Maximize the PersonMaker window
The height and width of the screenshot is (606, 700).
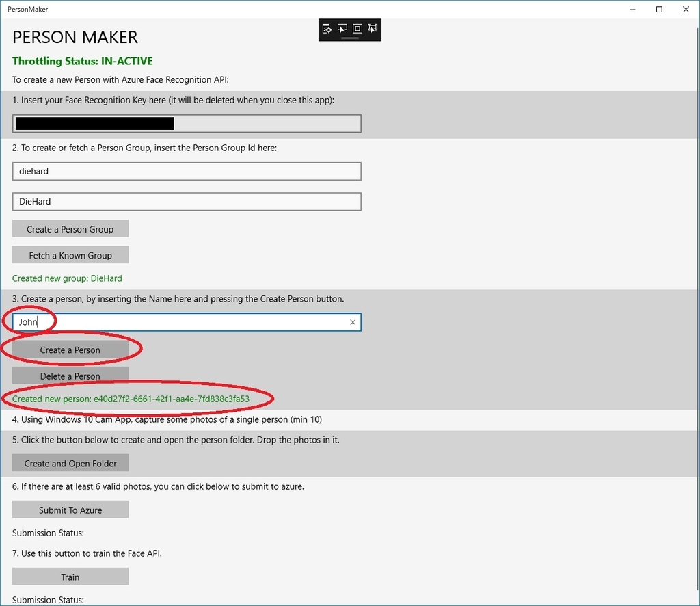click(659, 10)
